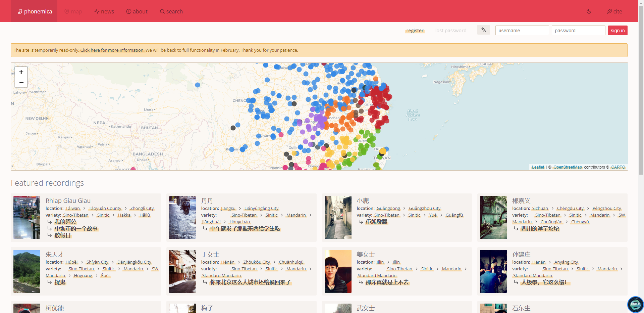
Task: Open the 梅子 speaker name
Action: coord(207,308)
